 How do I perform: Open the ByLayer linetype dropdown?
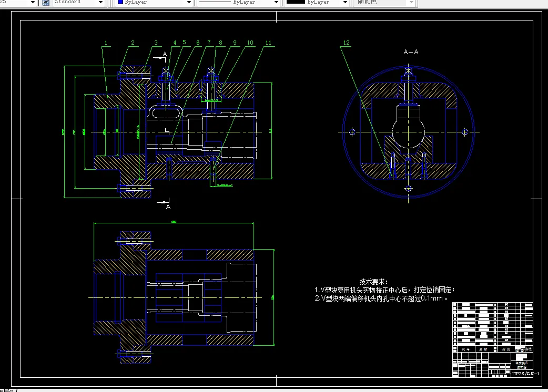pos(277,3)
